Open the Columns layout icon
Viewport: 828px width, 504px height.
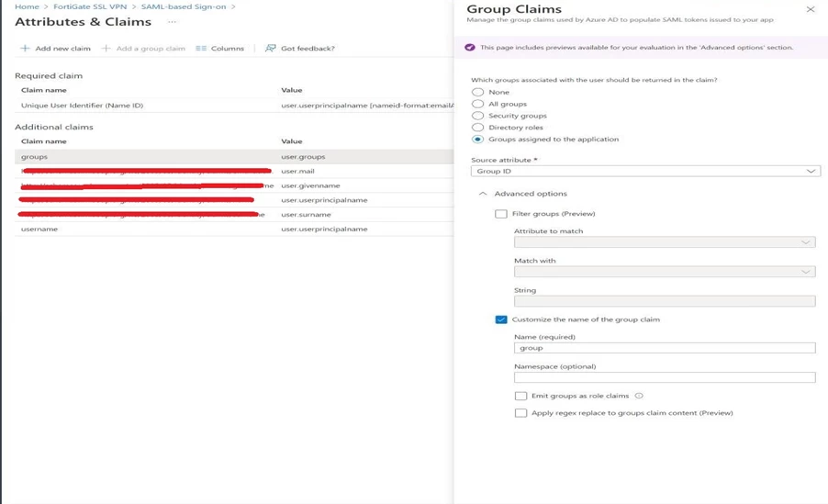pyautogui.click(x=201, y=48)
